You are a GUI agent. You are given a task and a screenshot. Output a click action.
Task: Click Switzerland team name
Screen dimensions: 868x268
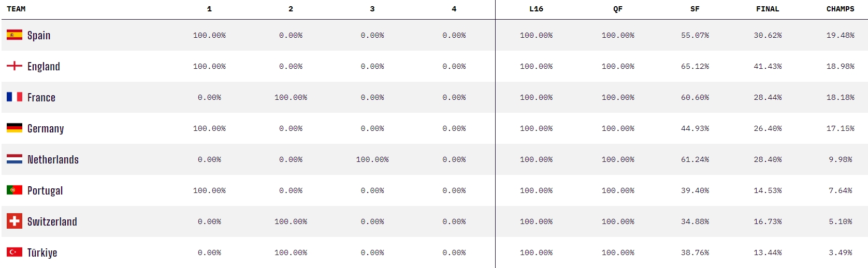point(52,221)
